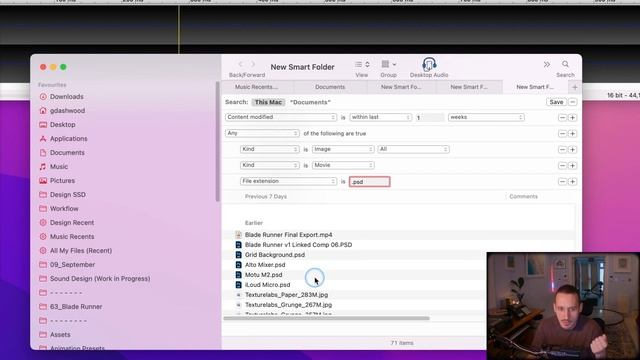Select the active New Smart Folder tab

click(535, 87)
